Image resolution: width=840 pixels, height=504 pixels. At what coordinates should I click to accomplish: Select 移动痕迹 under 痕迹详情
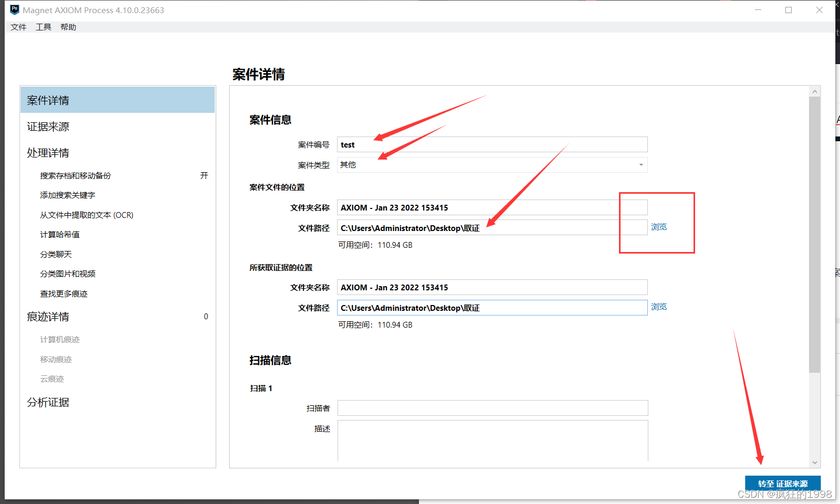click(56, 360)
